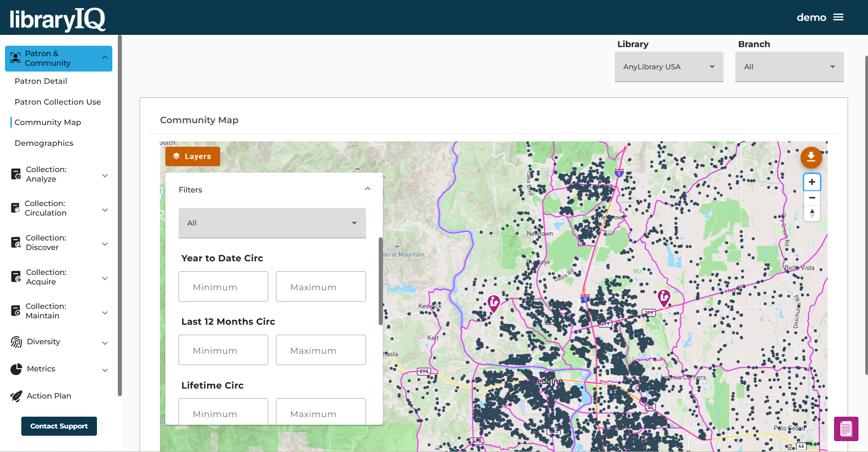Click Contact Support button
Viewport: 868px width, 452px height.
pos(59,426)
